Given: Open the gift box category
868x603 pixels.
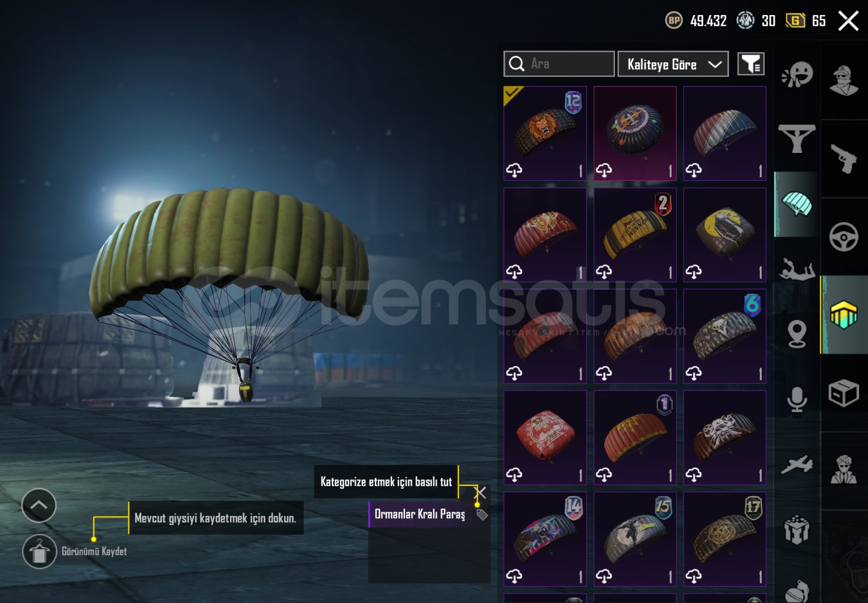Looking at the screenshot, I should [797, 529].
